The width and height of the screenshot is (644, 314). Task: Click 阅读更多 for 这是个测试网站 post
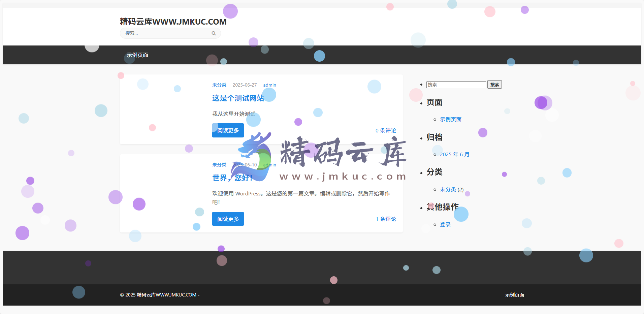point(228,130)
